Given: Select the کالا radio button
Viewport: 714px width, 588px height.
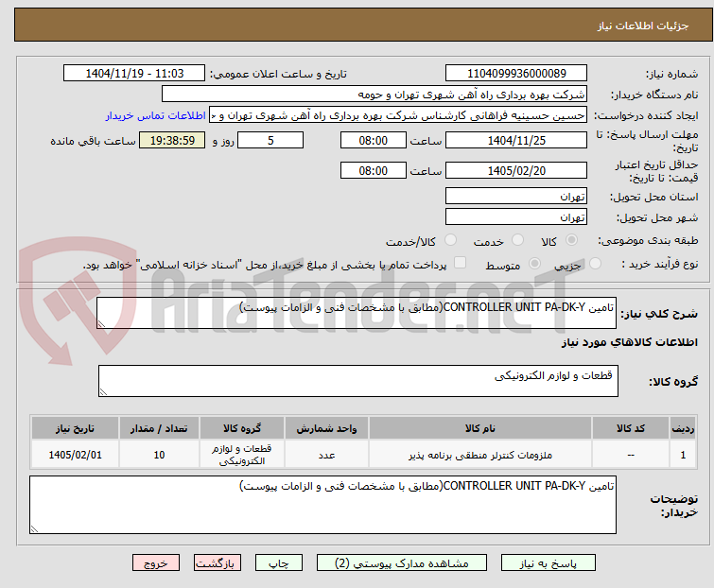Looking at the screenshot, I should tap(571, 240).
